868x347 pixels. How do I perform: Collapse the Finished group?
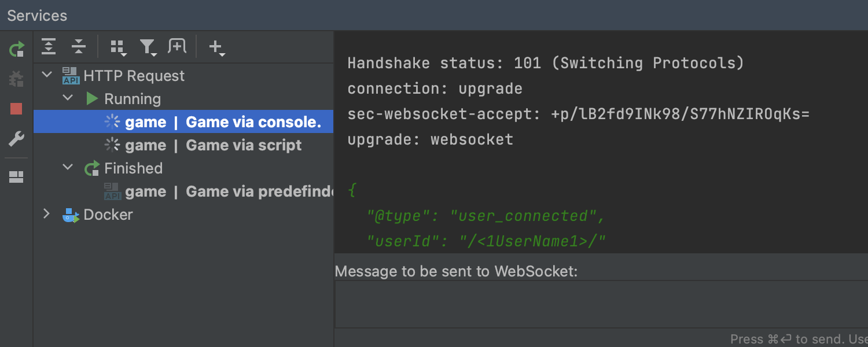68,168
